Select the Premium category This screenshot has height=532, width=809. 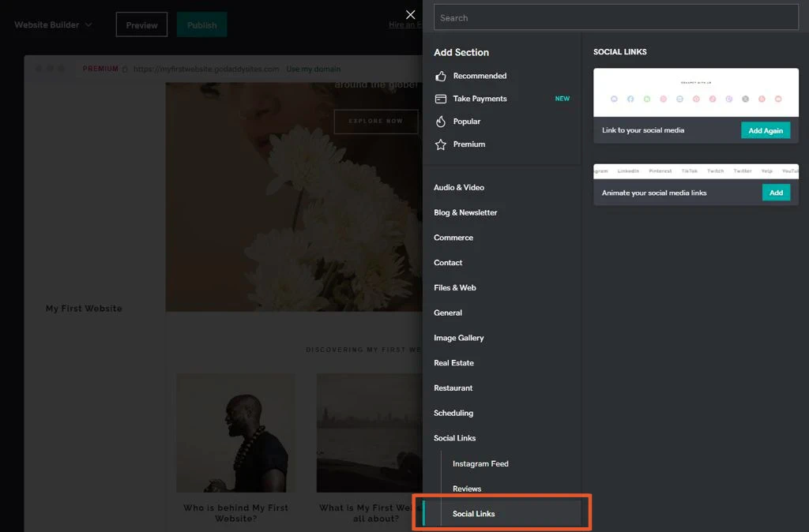(x=469, y=144)
